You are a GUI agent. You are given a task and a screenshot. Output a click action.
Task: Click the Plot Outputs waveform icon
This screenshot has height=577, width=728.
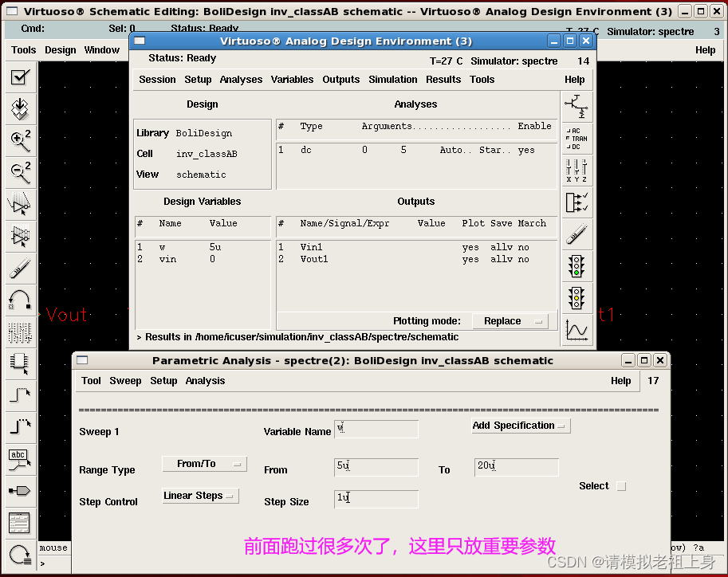click(576, 331)
